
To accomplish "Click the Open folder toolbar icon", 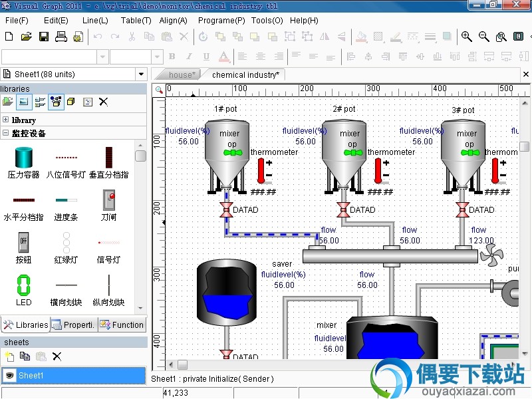I will click(26, 37).
